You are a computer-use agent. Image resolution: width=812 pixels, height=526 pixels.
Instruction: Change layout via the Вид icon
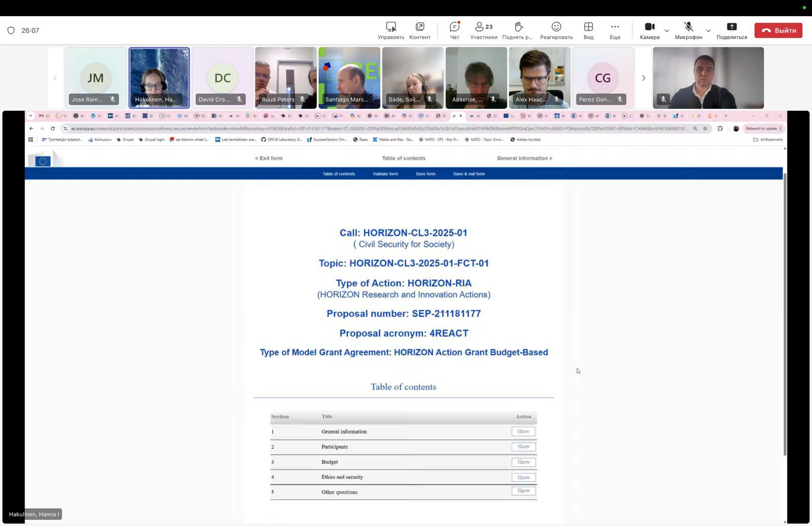pyautogui.click(x=588, y=30)
